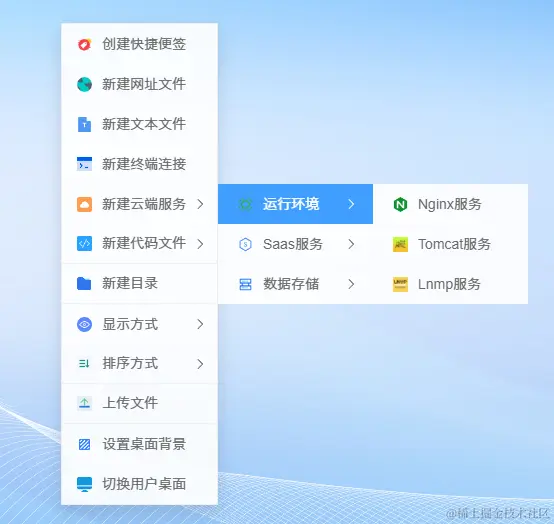
Task: Select the 设置桌面背景 option
Action: pyautogui.click(x=140, y=444)
